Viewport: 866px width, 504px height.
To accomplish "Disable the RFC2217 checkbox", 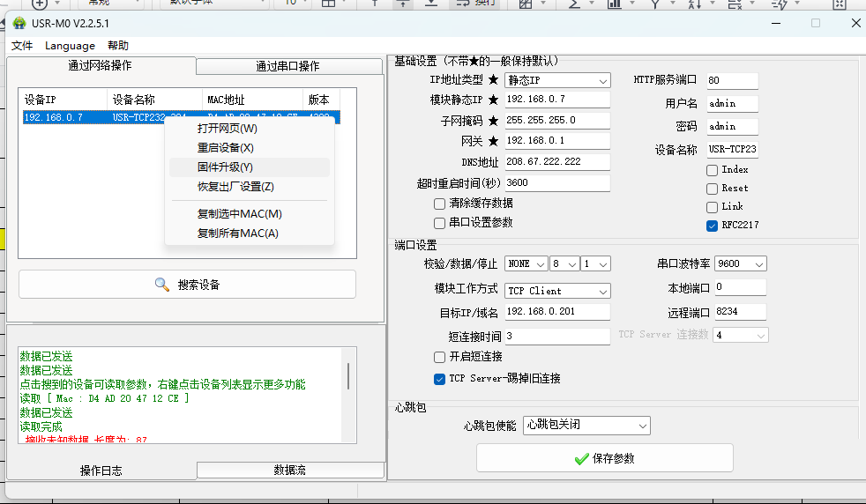I will point(712,226).
